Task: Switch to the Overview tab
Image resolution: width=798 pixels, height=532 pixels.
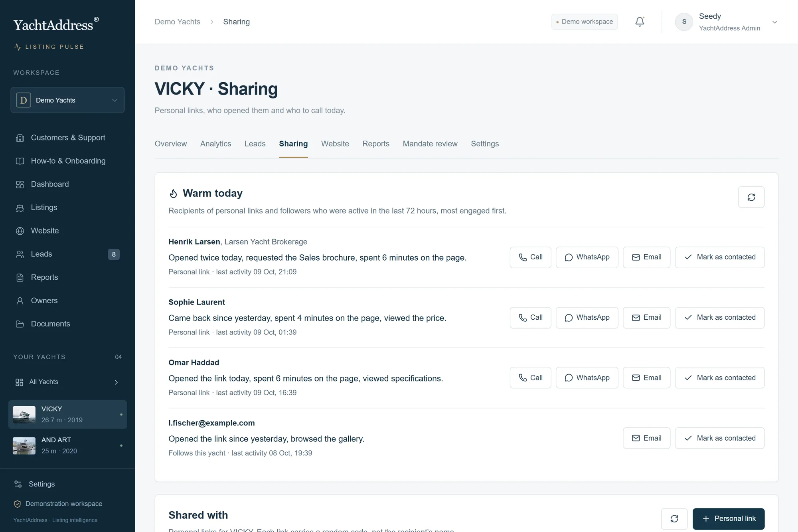Action: [170, 144]
